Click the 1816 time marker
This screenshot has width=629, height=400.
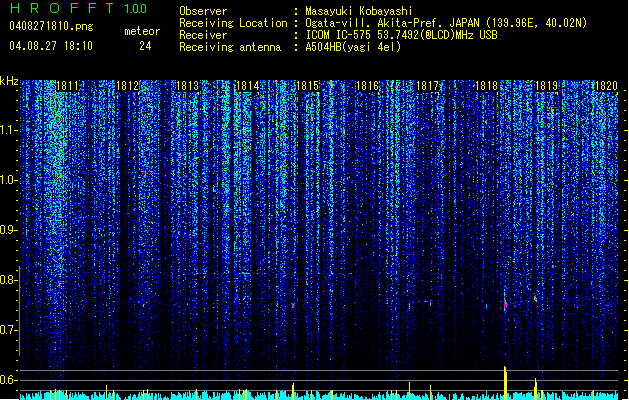367,86
